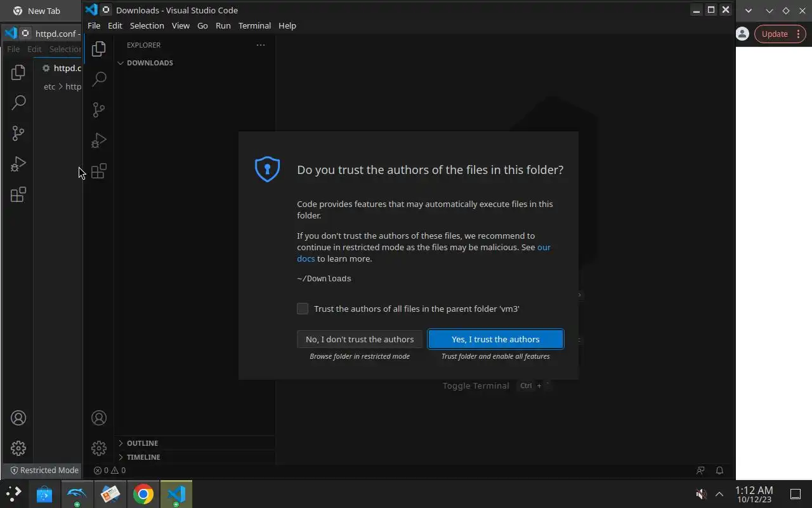Image resolution: width=812 pixels, height=508 pixels.
Task: Click 'Yes, I trust the authors'
Action: (x=495, y=339)
